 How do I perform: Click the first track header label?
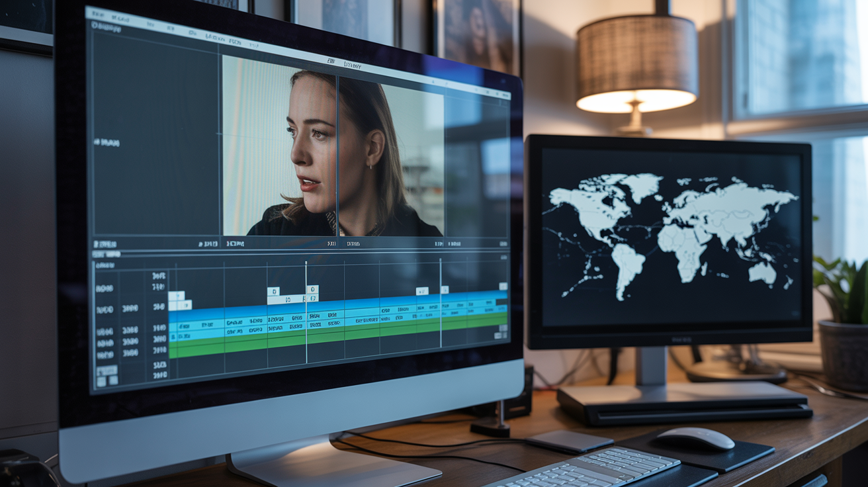(105, 288)
